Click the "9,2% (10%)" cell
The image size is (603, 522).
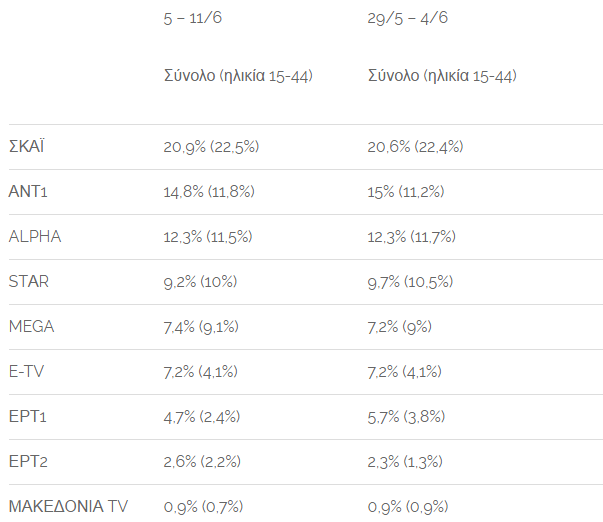200,282
